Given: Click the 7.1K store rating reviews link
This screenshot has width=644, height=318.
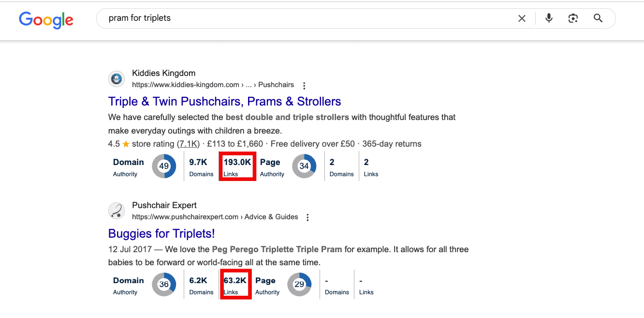Looking at the screenshot, I should click(188, 144).
